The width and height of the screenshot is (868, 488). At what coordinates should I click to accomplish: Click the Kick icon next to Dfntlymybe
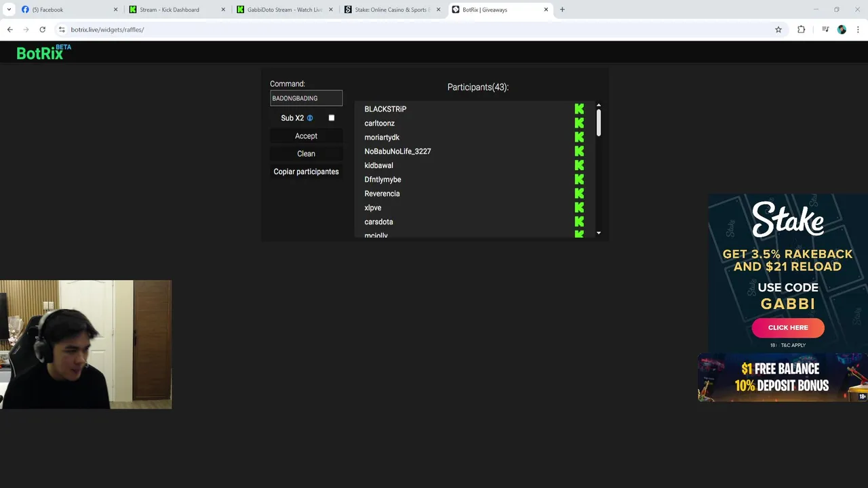click(x=579, y=180)
